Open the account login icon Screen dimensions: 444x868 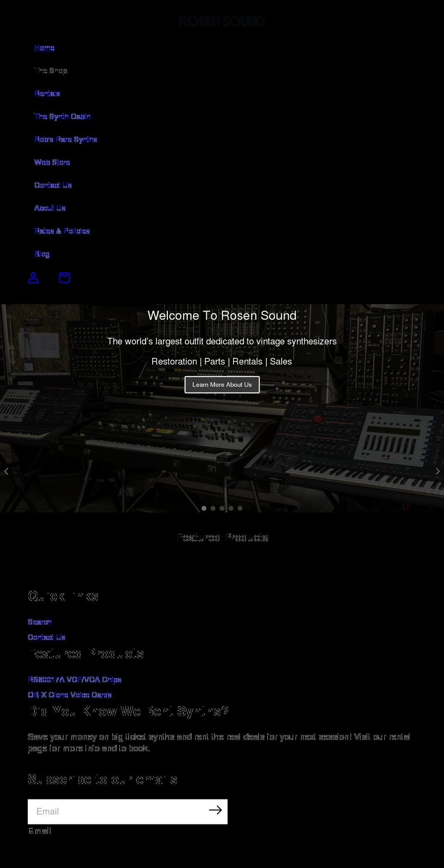[x=33, y=278]
